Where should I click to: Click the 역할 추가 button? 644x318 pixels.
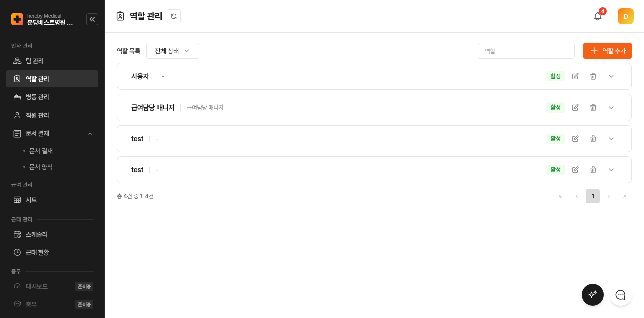tap(607, 51)
